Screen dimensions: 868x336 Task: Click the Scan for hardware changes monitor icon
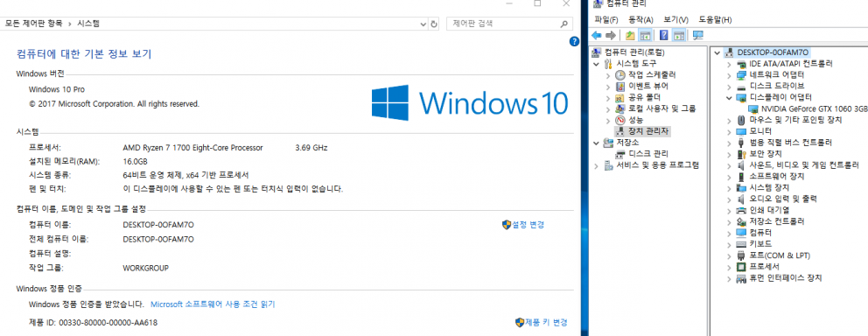pos(698,35)
